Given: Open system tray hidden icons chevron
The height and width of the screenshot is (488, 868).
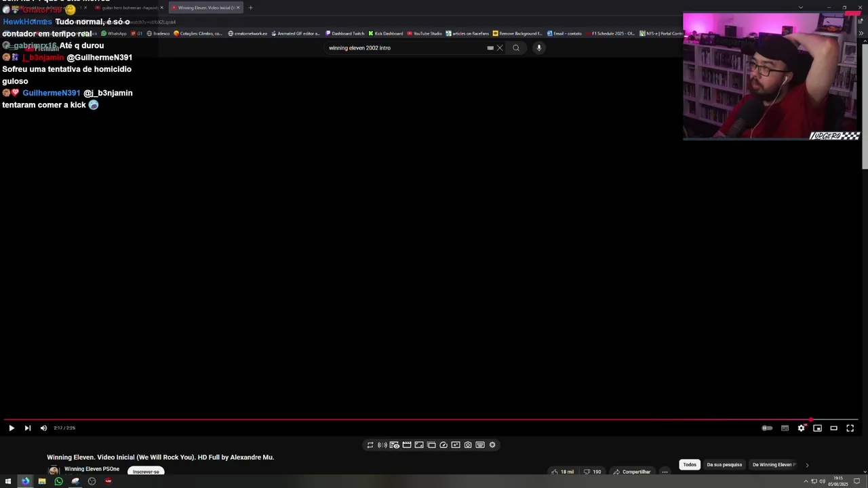Looking at the screenshot, I should [x=806, y=481].
